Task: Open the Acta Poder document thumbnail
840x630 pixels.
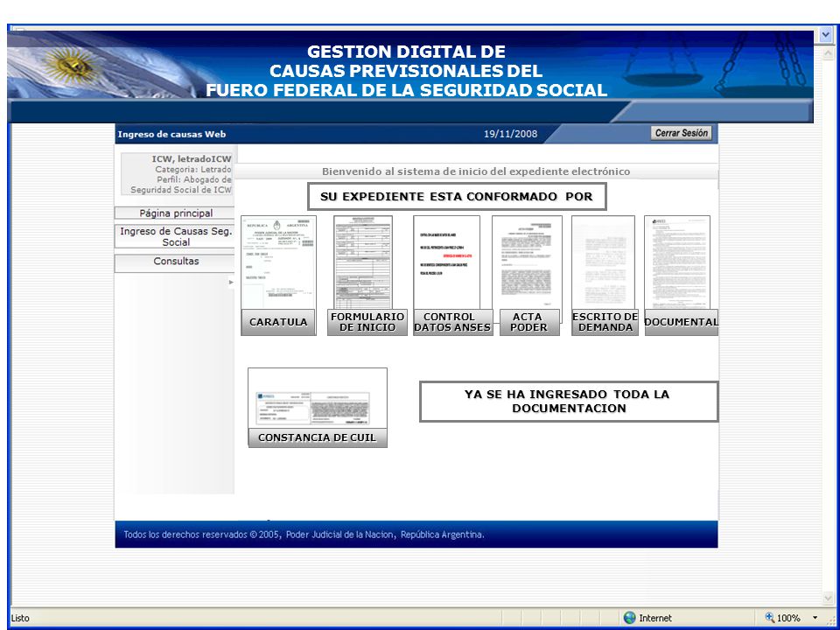Action: click(x=527, y=262)
